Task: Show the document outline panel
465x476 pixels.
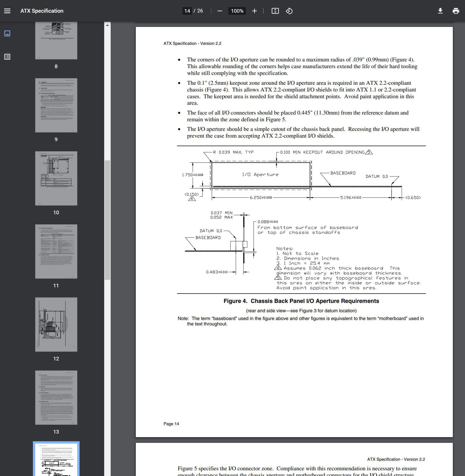Action: point(7,57)
